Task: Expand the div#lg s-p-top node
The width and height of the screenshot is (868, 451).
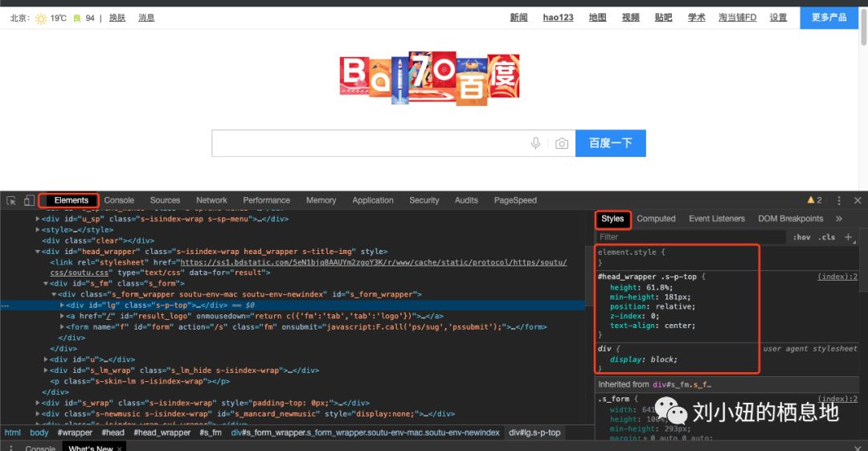Action: click(62, 305)
